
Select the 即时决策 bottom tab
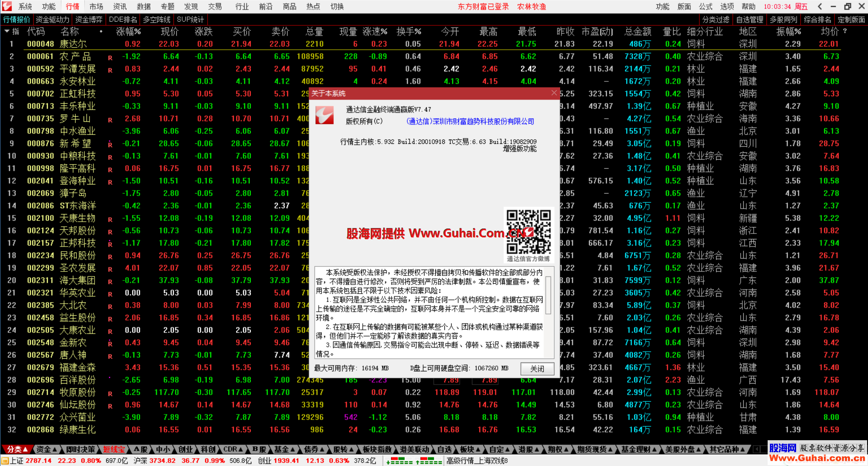[x=80, y=449]
